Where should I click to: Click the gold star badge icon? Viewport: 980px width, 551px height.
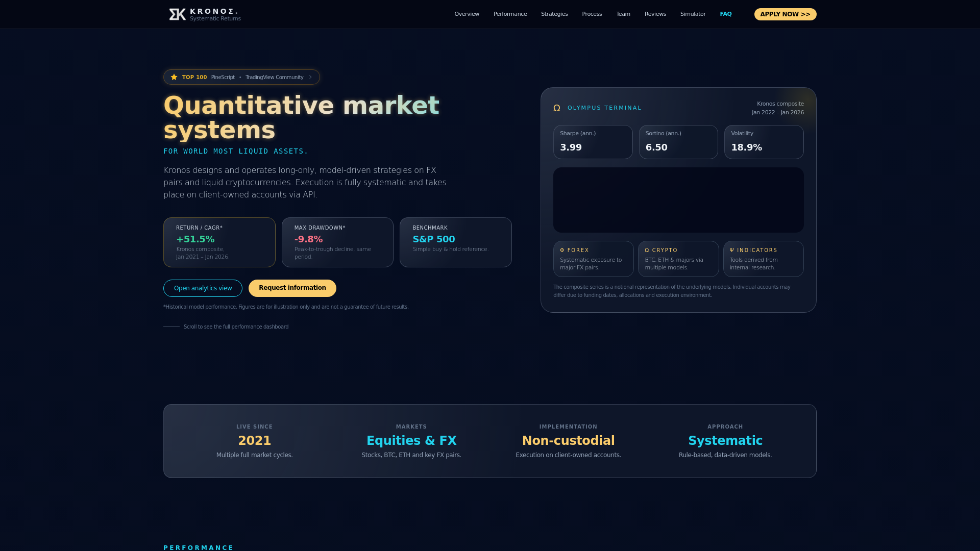pos(174,77)
